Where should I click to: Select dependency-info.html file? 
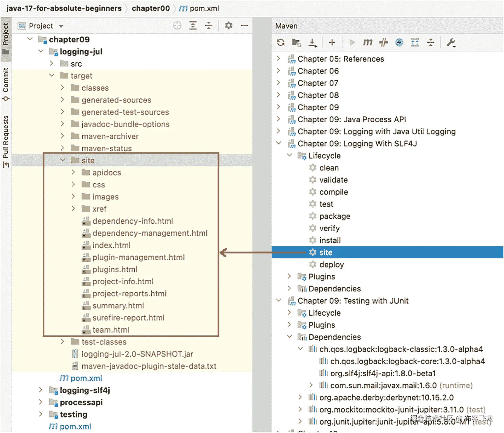(133, 221)
